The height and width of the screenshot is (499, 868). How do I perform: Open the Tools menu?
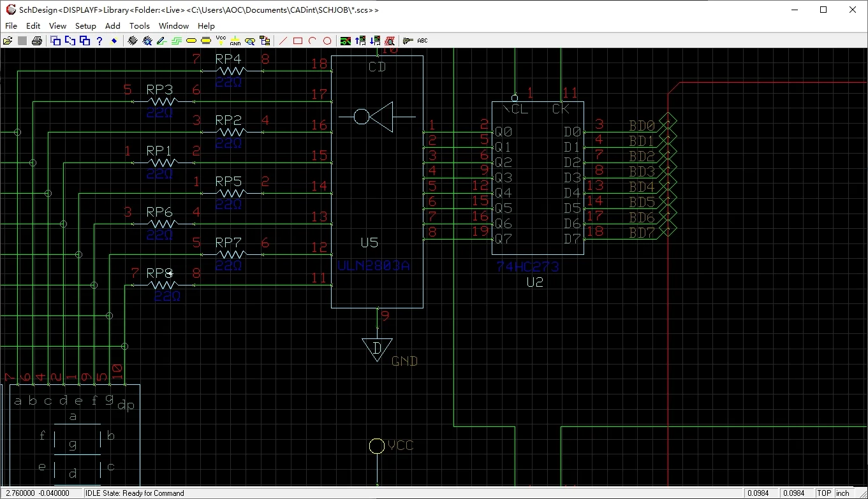click(x=139, y=25)
